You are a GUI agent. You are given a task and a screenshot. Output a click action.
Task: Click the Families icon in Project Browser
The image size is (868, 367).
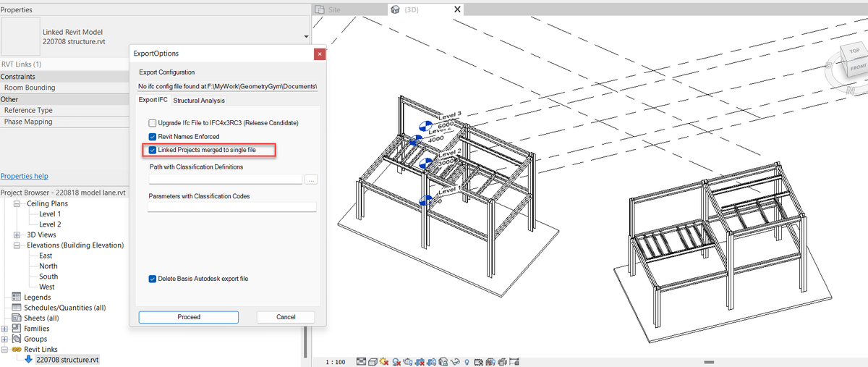[x=17, y=329]
